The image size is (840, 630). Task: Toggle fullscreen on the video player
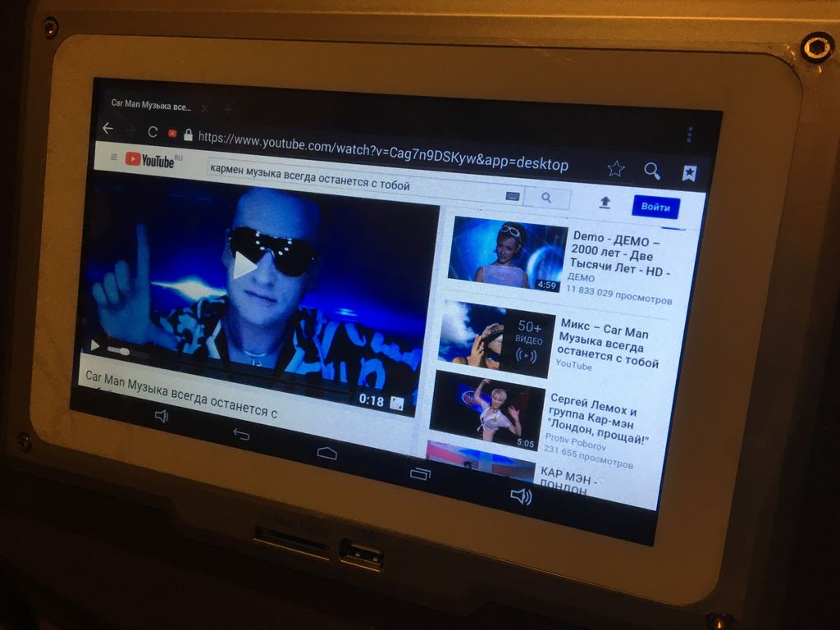[396, 404]
